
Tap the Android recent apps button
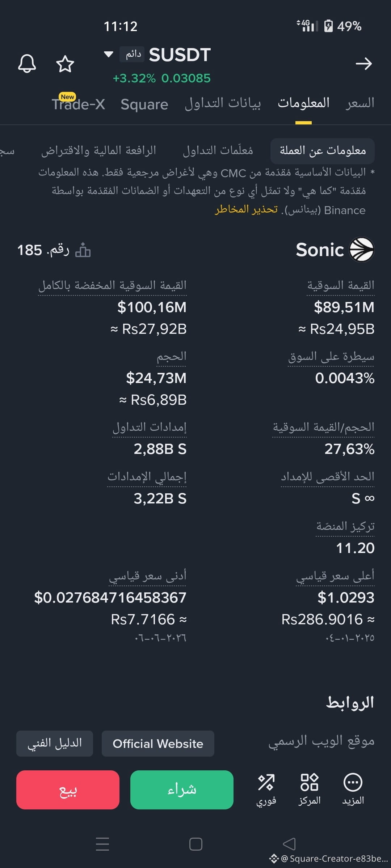[x=102, y=844]
